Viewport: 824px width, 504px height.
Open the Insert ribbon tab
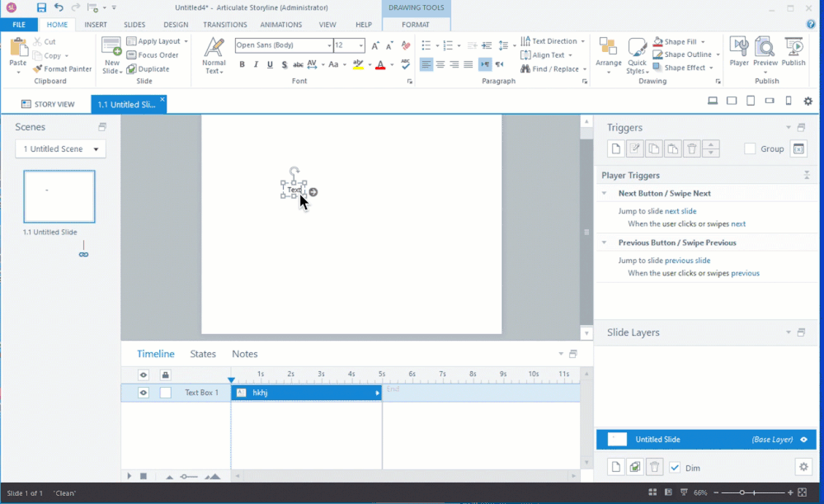pos(96,25)
